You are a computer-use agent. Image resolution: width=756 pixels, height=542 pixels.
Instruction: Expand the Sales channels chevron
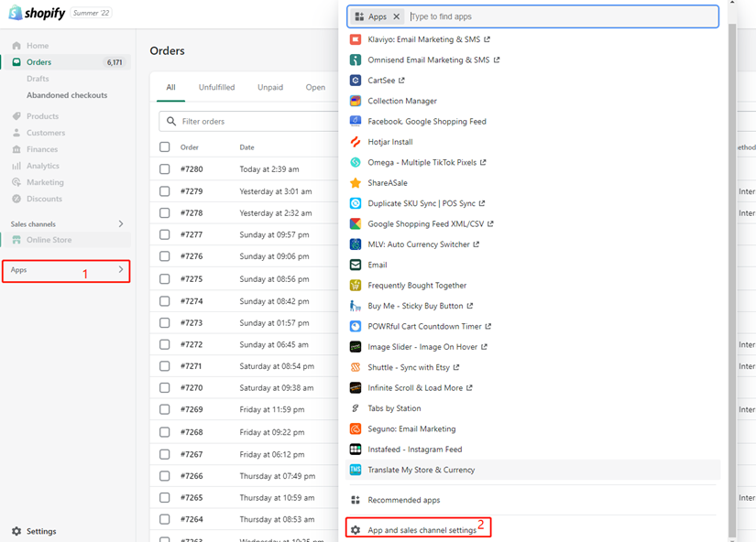tap(121, 223)
